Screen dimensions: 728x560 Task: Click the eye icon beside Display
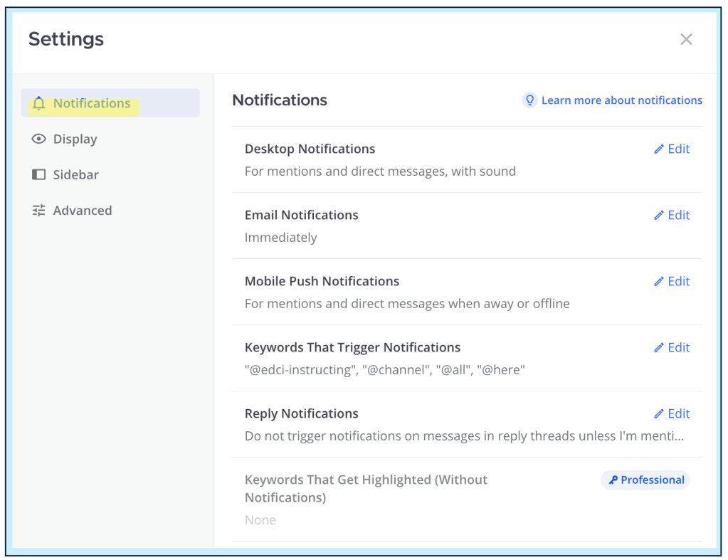[x=38, y=139]
